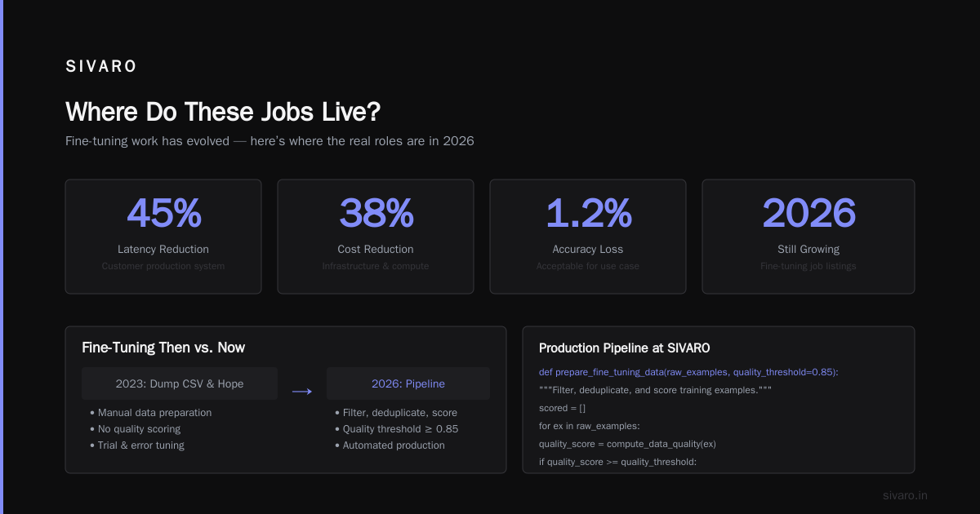Image resolution: width=980 pixels, height=514 pixels.
Task: Click the 1.2% statistic value
Action: [588, 213]
